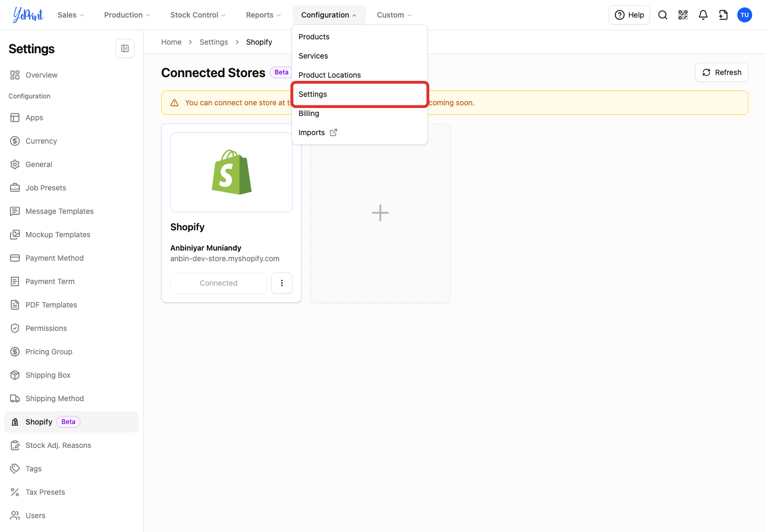Expand the Custom dropdown menu

pyautogui.click(x=394, y=15)
